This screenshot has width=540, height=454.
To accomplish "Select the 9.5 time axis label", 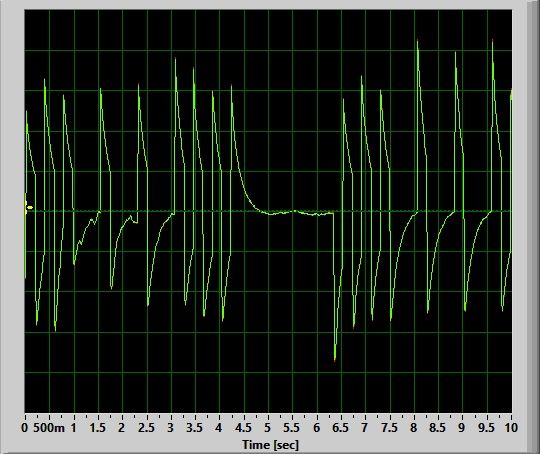I will (x=486, y=428).
